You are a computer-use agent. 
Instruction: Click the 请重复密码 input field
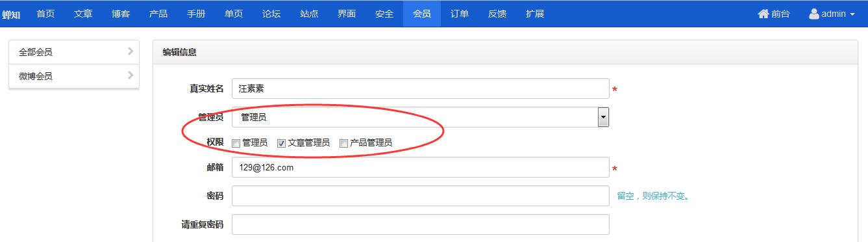click(420, 224)
